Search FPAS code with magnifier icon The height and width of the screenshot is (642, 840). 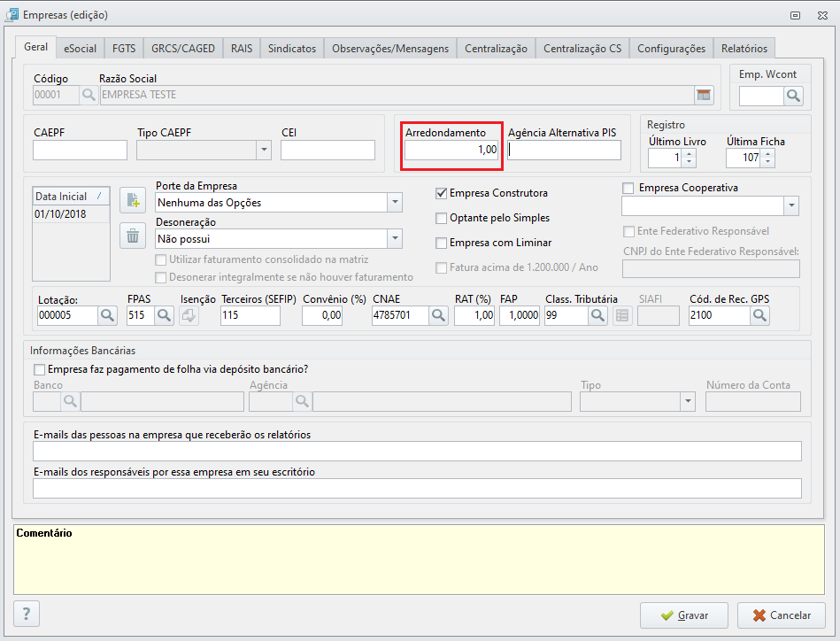click(x=164, y=315)
